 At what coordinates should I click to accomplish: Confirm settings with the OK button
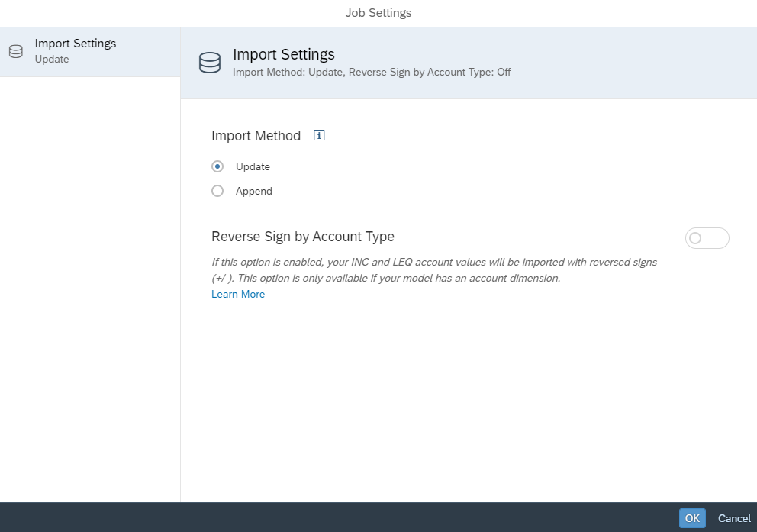[x=691, y=518]
